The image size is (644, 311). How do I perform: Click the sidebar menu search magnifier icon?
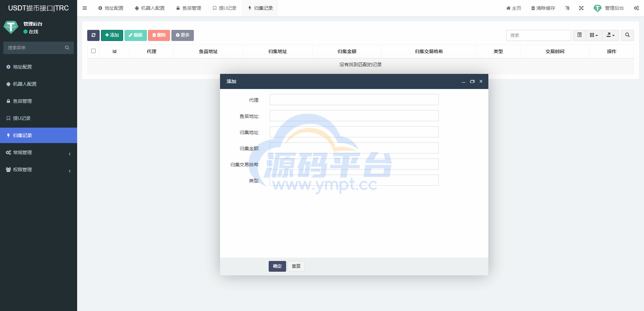pos(67,48)
